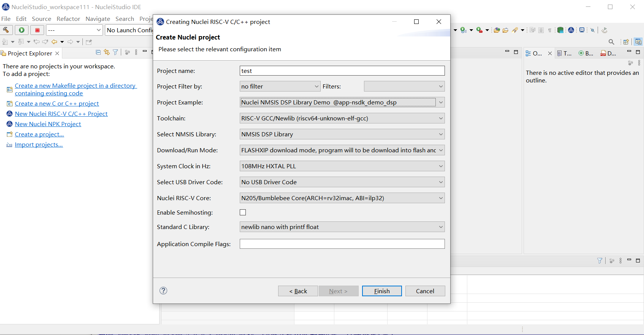Screen dimensions: 644x335
Task: Click the Project name text field
Action: tap(342, 71)
